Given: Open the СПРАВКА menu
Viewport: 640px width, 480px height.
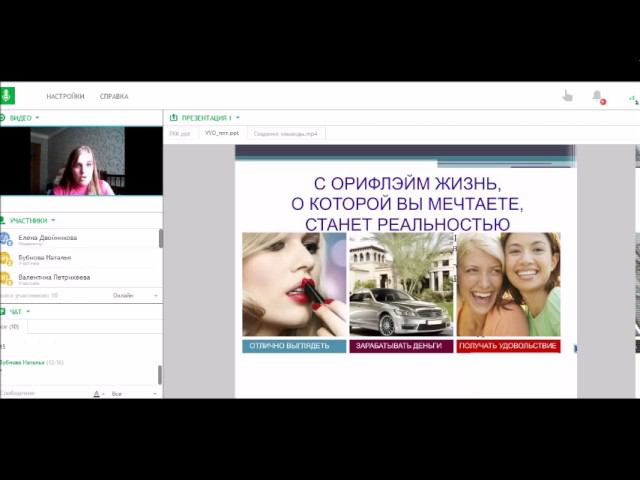Looking at the screenshot, I should click(114, 96).
